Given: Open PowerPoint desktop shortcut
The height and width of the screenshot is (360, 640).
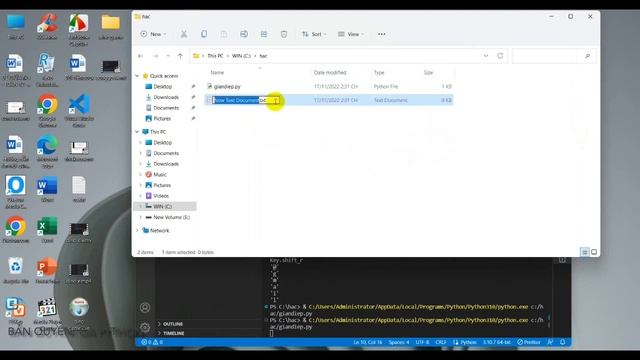Looking at the screenshot, I should [47, 271].
